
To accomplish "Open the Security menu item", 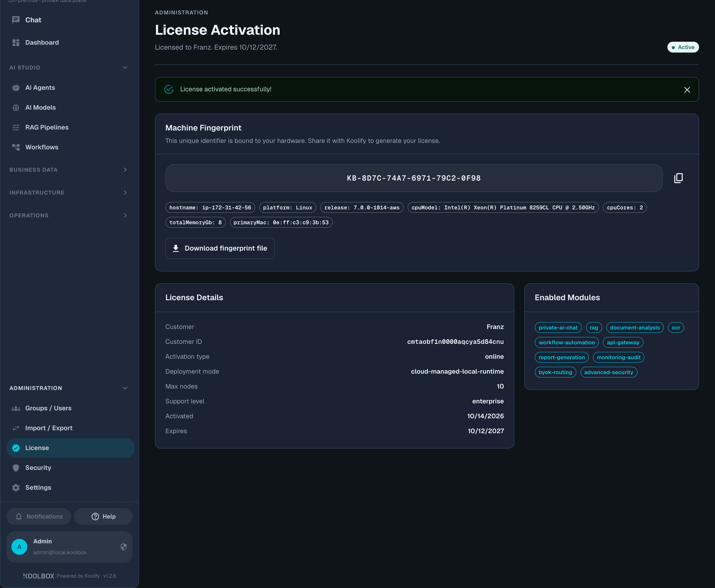I will [x=70, y=468].
